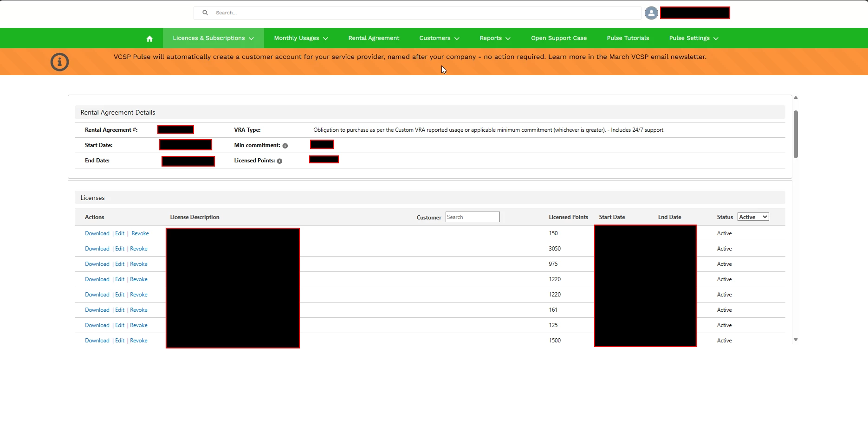868x425 pixels.
Task: Expand the Pulse Settings menu
Action: tap(693, 38)
